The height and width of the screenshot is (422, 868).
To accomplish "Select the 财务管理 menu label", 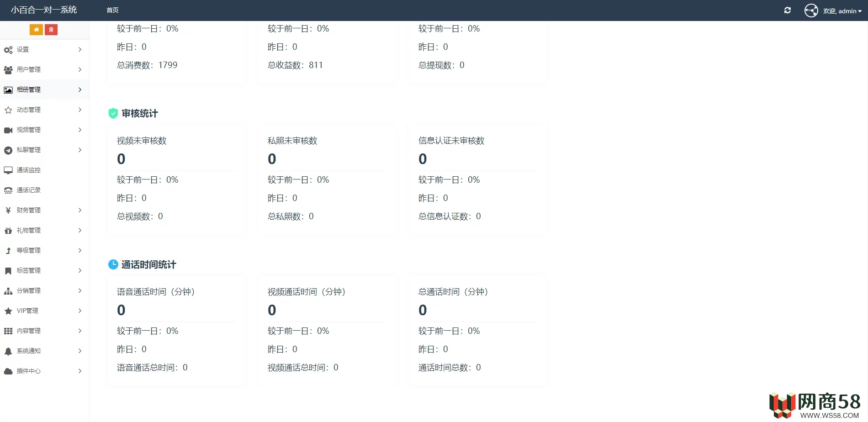I will [x=29, y=210].
